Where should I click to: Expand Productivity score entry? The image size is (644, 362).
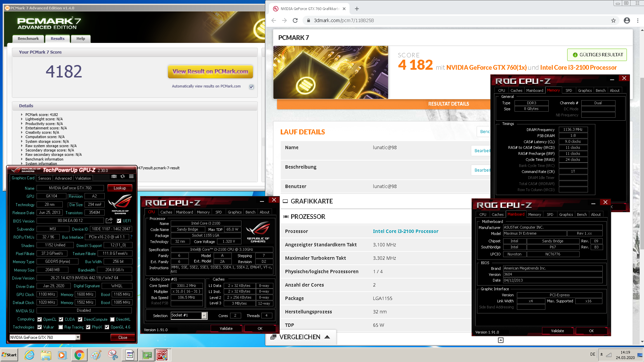[x=22, y=124]
